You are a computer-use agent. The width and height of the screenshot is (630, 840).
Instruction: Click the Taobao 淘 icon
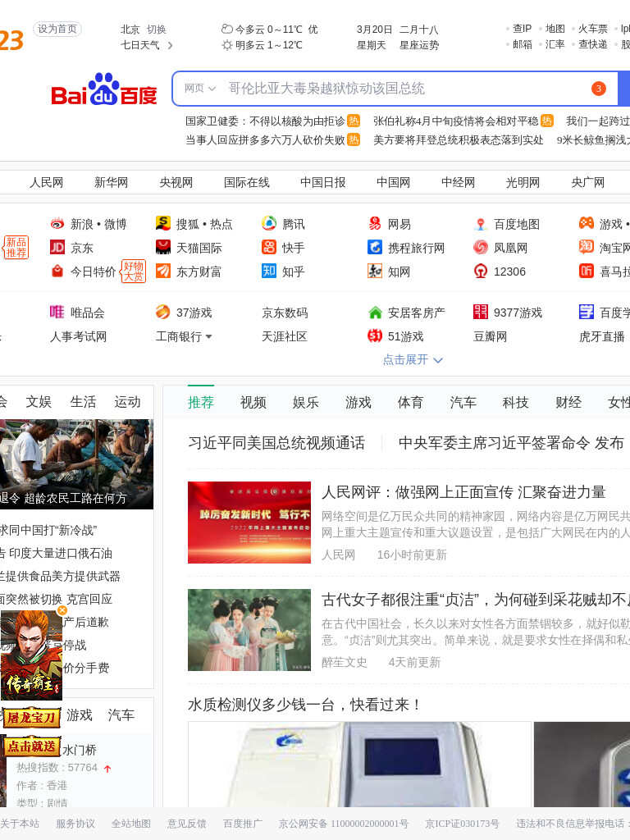tap(587, 247)
